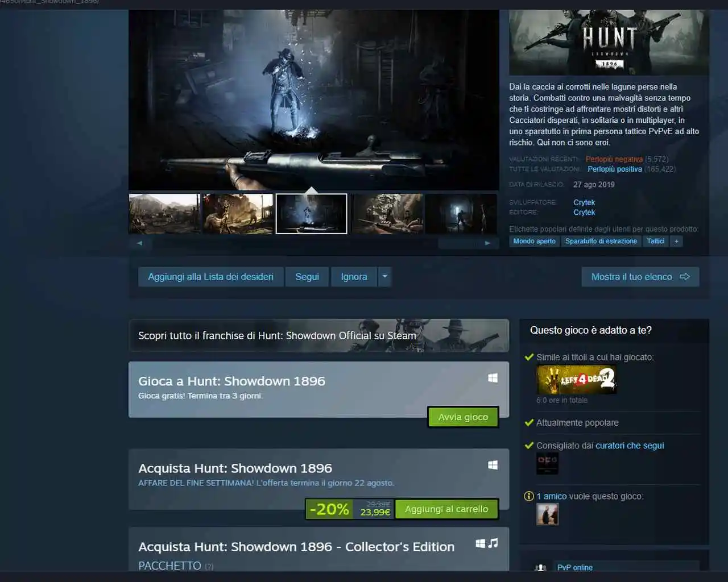Select the Tattici tag

[656, 242]
